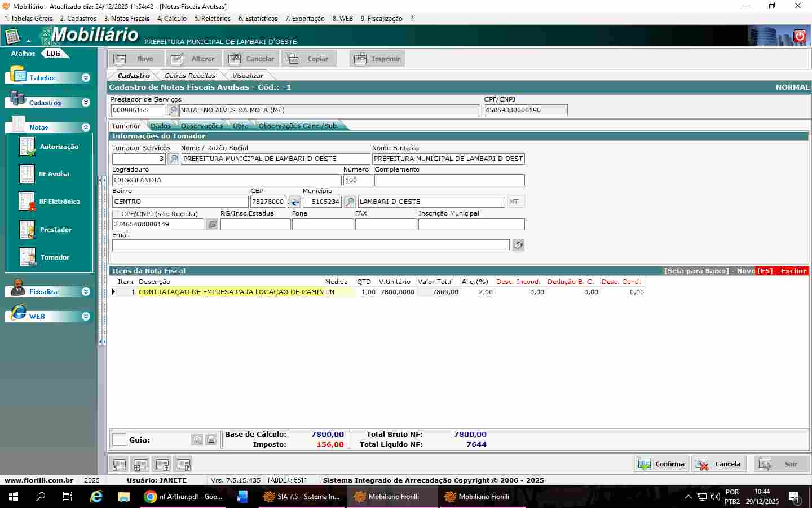Open NF Eletrônica in the Notas panel
Viewport: 812px width, 508px height.
[x=27, y=202]
